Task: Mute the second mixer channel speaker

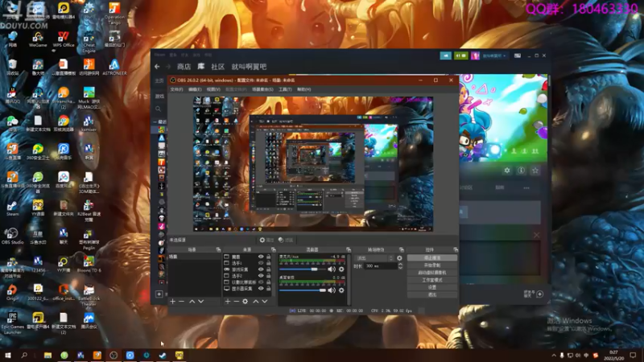Action: click(x=332, y=290)
